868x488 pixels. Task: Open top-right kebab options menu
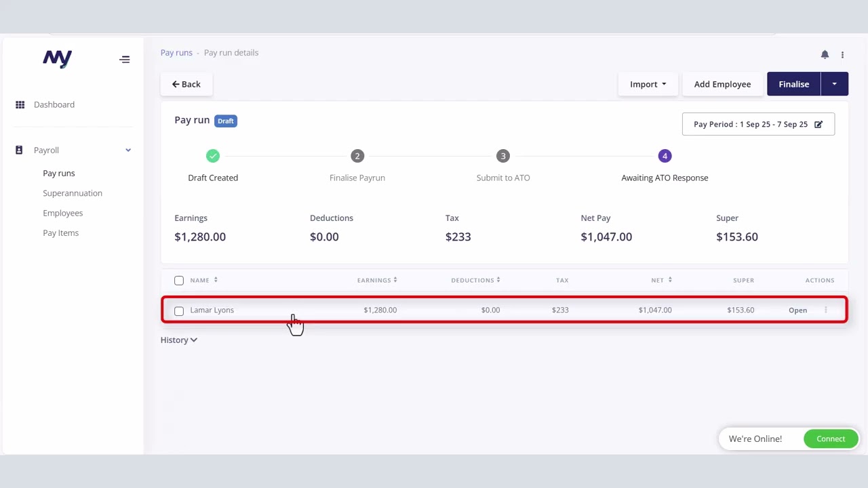[842, 55]
